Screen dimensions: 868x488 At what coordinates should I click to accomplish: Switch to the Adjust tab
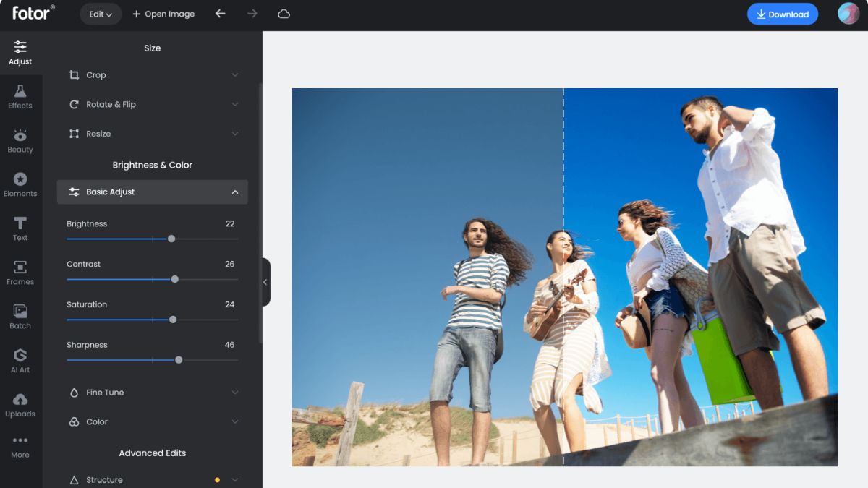pos(20,52)
